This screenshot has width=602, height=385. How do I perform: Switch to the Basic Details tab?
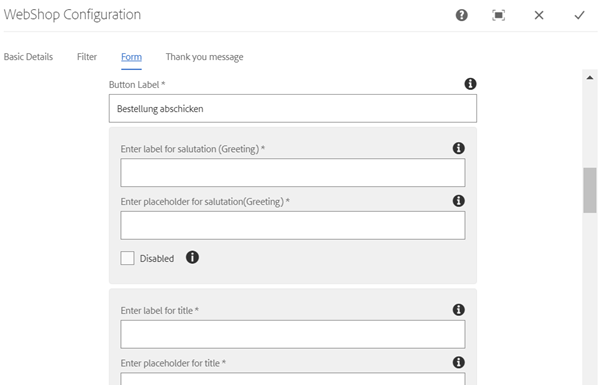28,57
